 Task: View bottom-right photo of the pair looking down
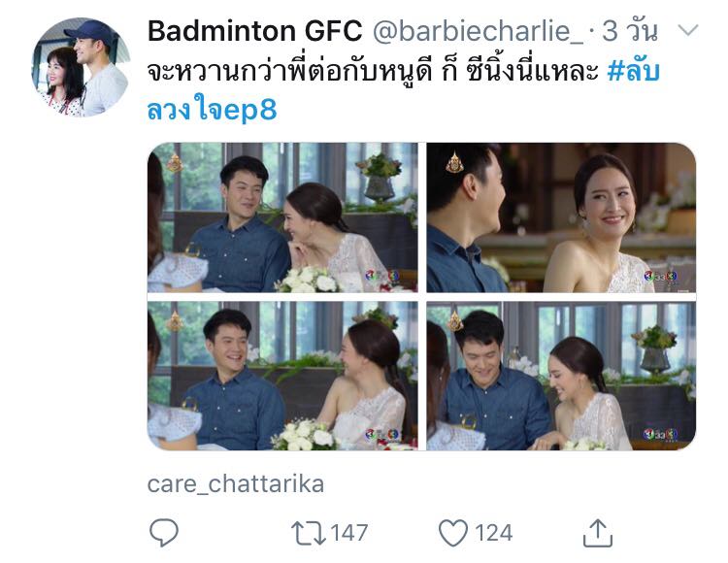point(561,376)
